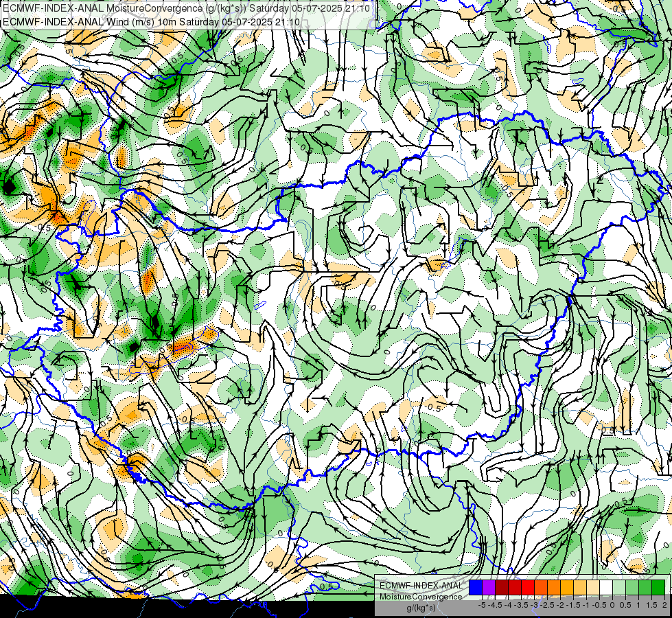Select the white legend color swatch
Viewport: 672px width, 618px height.
(606, 587)
